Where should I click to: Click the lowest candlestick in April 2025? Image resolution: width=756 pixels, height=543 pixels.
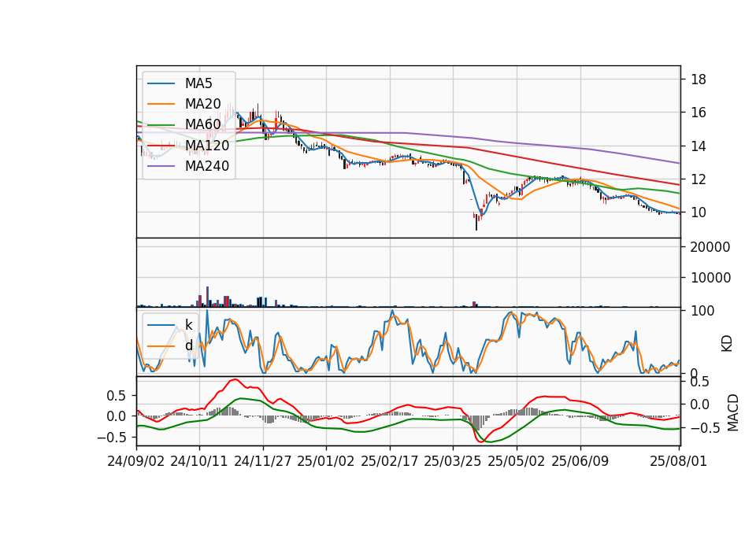pos(476,223)
